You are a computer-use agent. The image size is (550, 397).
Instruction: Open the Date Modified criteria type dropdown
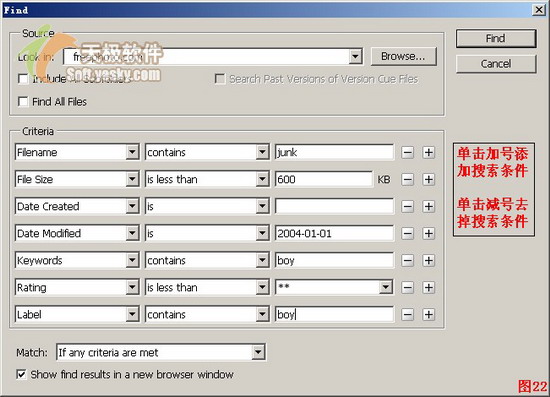point(132,233)
